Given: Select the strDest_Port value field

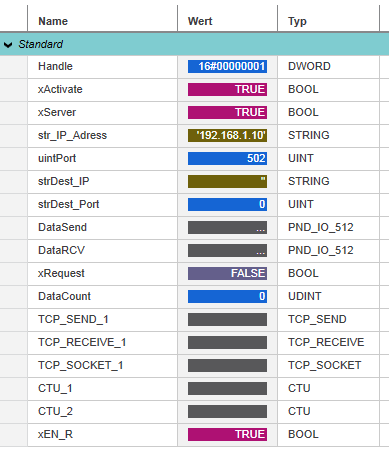Looking at the screenshot, I should coord(227,204).
